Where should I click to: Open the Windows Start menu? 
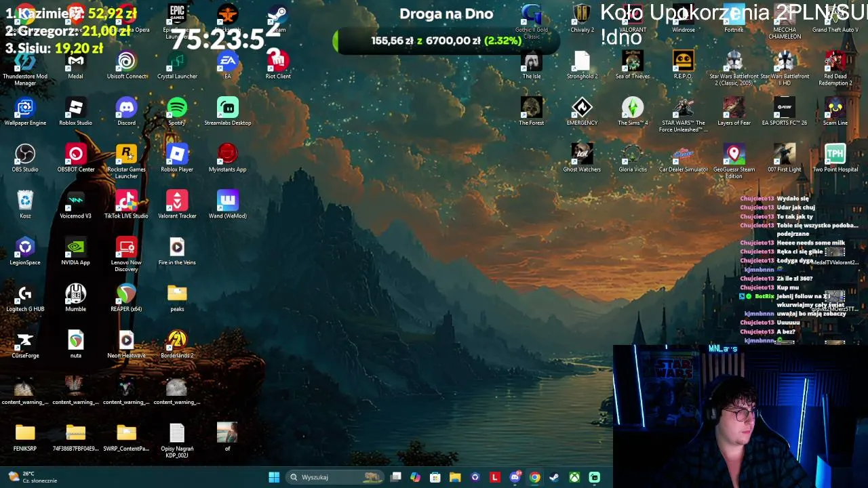(x=274, y=477)
